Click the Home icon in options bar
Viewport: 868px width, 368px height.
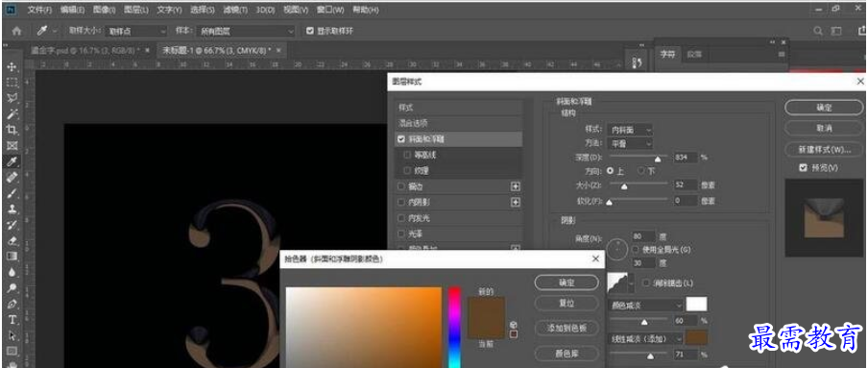16,31
